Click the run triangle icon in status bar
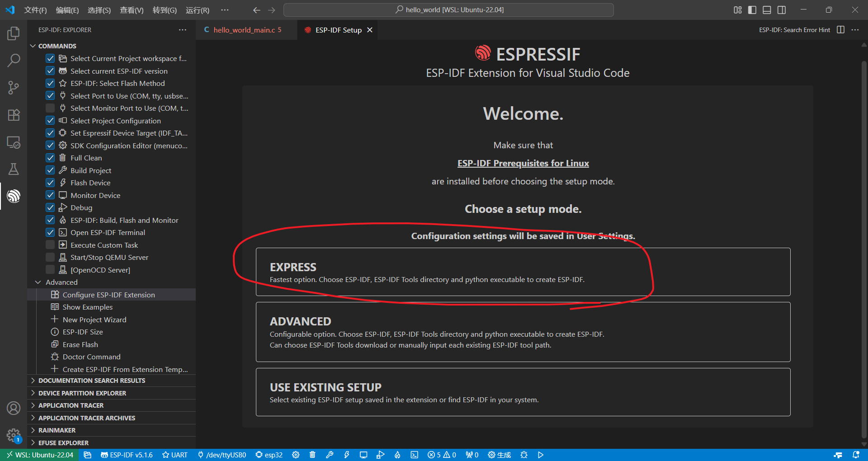The image size is (868, 461). (541, 455)
